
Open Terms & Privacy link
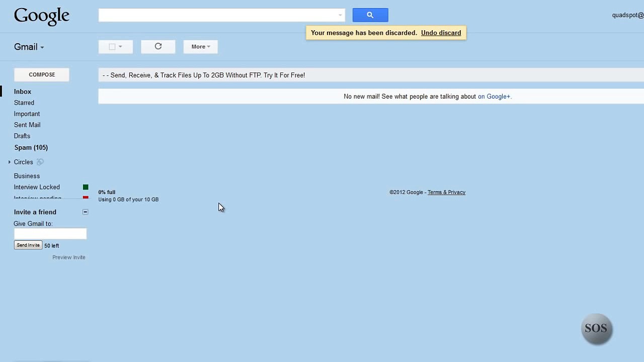point(446,192)
